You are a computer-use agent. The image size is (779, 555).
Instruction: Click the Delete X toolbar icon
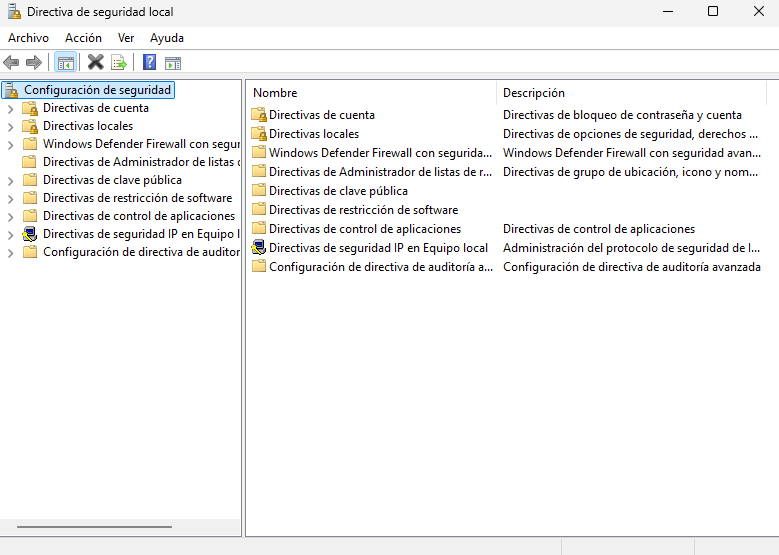click(x=96, y=62)
